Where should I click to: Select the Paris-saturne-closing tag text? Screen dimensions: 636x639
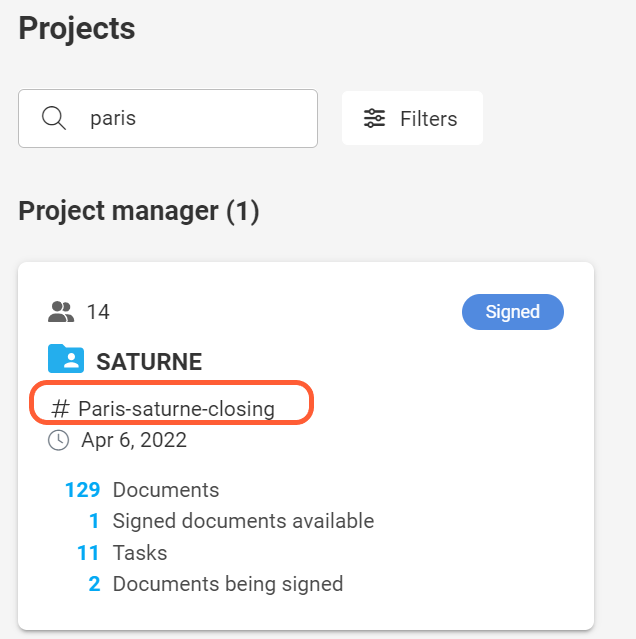point(176,408)
